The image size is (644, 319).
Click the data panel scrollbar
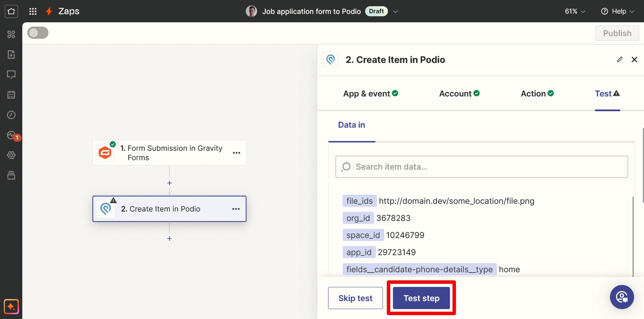coord(633,236)
